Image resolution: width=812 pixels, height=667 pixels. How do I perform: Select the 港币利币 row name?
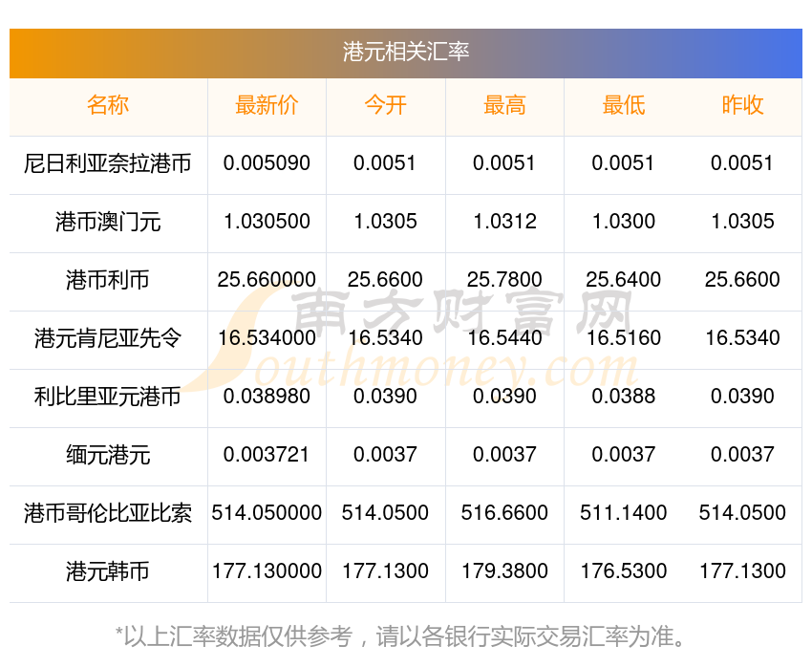click(108, 280)
